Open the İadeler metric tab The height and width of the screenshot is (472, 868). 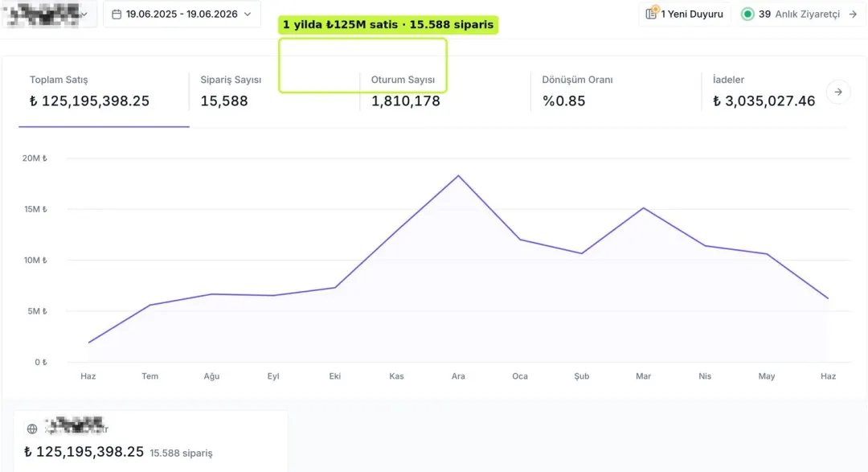764,92
